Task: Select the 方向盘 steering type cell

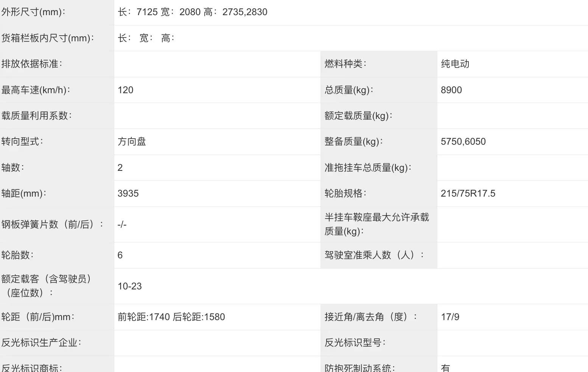Action: point(132,142)
